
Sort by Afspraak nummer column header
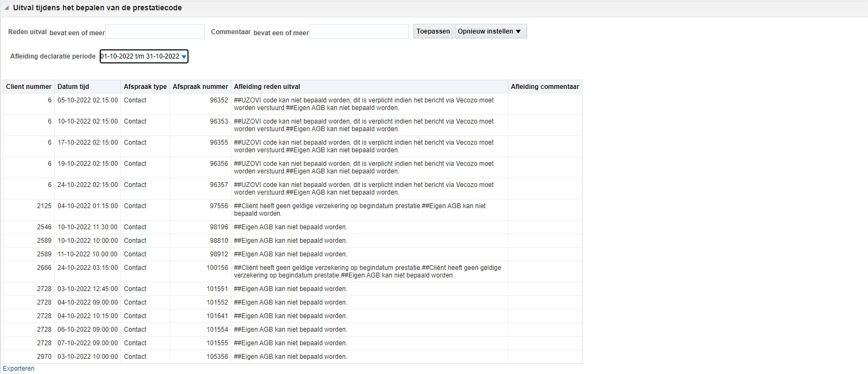click(200, 87)
